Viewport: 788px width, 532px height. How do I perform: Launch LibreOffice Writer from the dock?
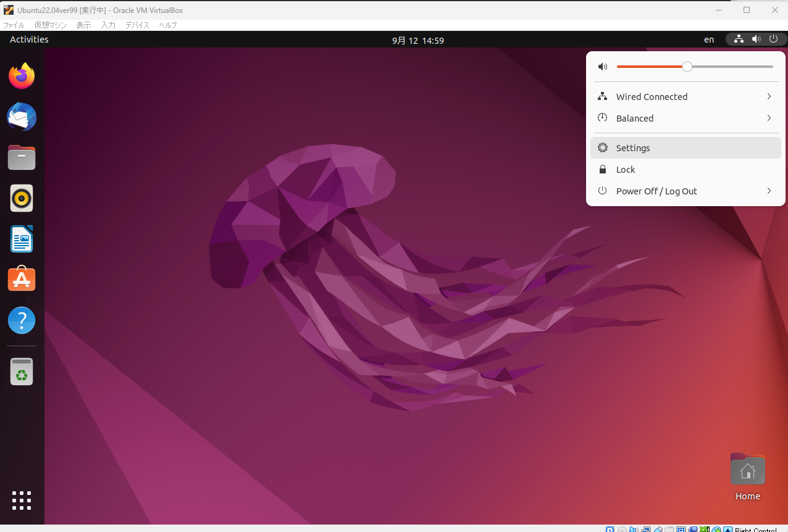(21, 239)
